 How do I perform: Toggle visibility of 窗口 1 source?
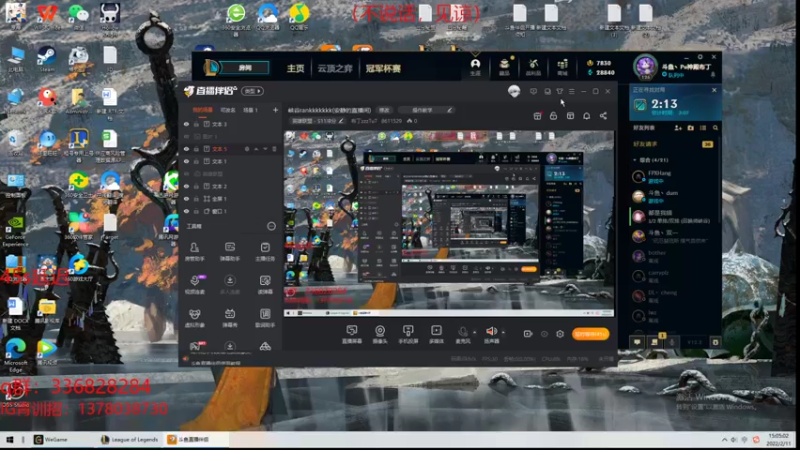tap(186, 211)
